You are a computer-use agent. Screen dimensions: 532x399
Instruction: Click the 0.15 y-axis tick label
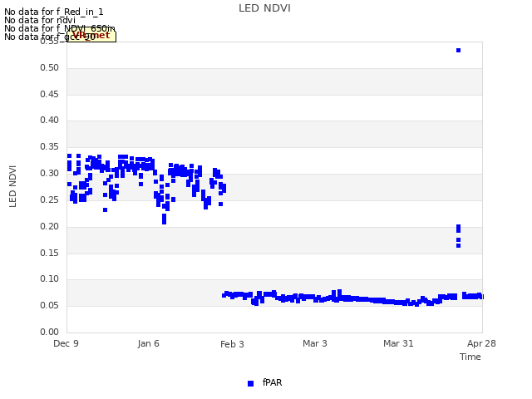click(50, 253)
